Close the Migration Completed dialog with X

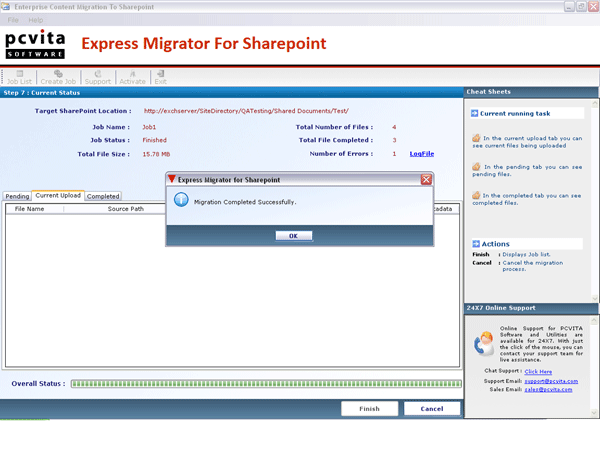[x=426, y=179]
